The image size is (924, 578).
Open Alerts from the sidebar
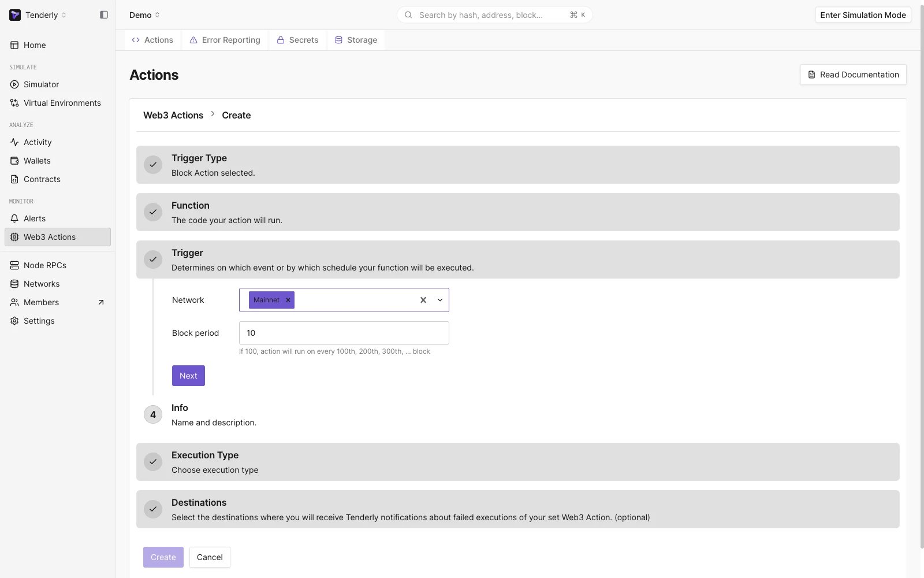pyautogui.click(x=58, y=218)
